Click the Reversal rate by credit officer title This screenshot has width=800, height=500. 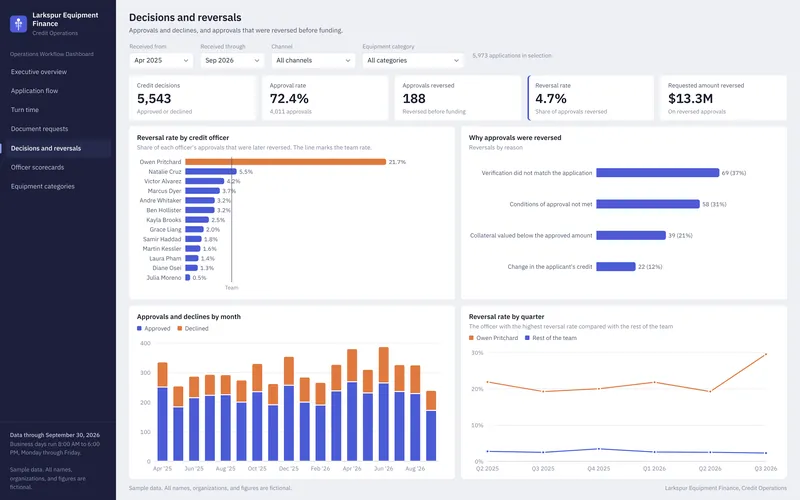click(x=183, y=138)
